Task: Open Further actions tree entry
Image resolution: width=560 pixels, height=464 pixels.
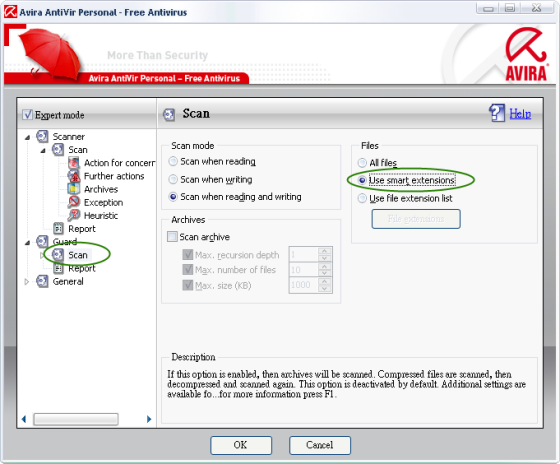Action: pyautogui.click(x=114, y=176)
